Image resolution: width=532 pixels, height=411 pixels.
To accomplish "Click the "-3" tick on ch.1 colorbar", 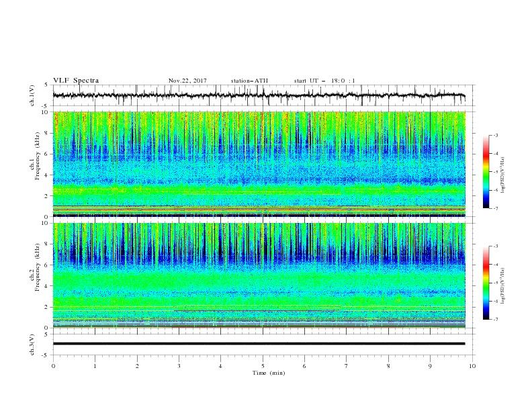I will click(x=496, y=135).
